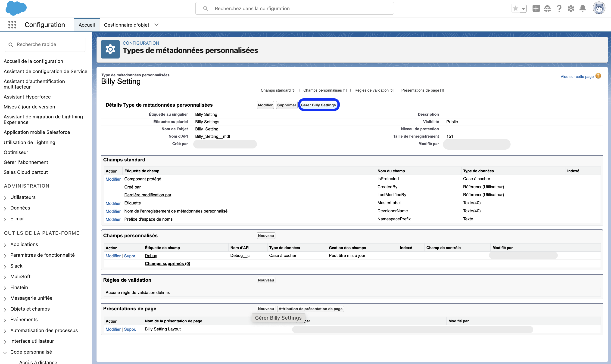Open the favorites list dropdown arrow
611x364 pixels.
click(x=523, y=9)
